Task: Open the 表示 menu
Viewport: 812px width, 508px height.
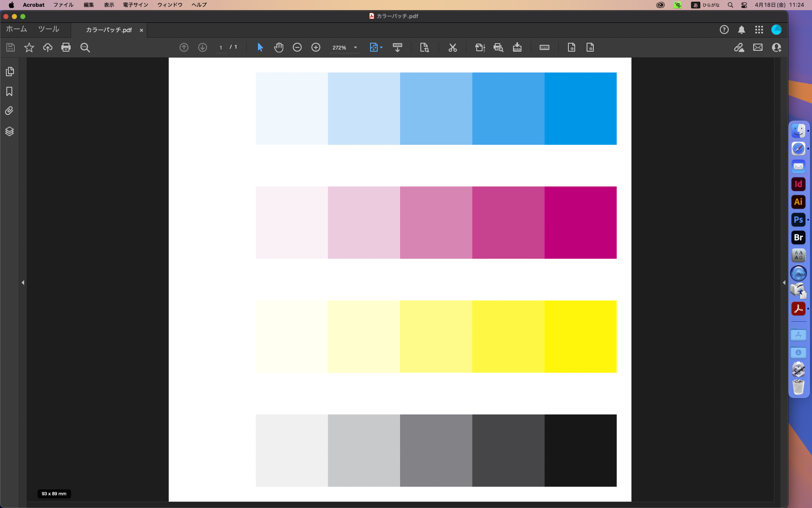Action: [x=109, y=5]
